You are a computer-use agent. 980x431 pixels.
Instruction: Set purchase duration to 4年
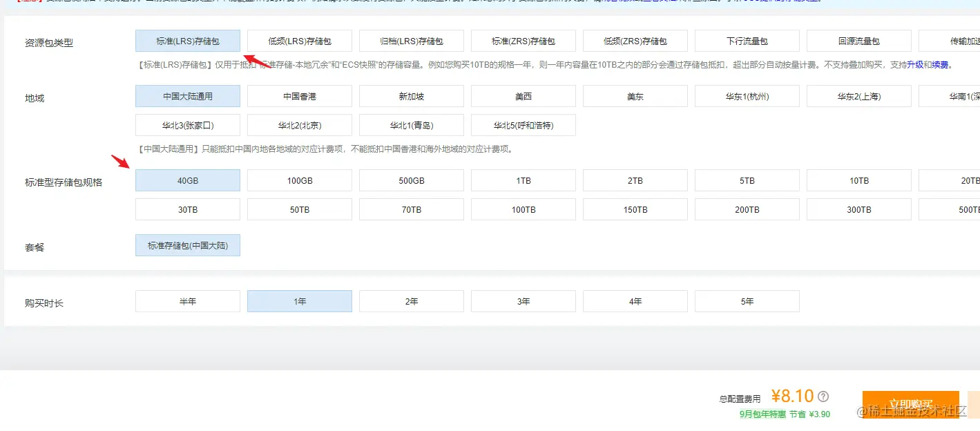[635, 301]
